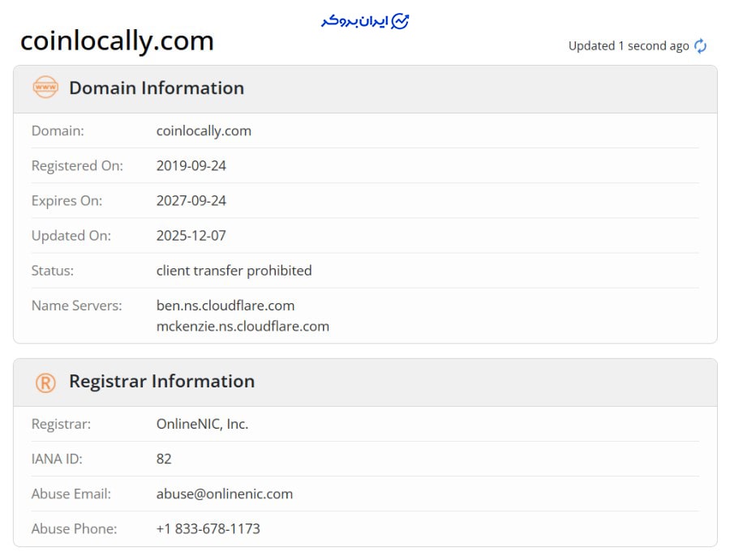This screenshot has height=560, width=730.
Task: Click the coinlocally.com page title
Action: click(x=117, y=41)
